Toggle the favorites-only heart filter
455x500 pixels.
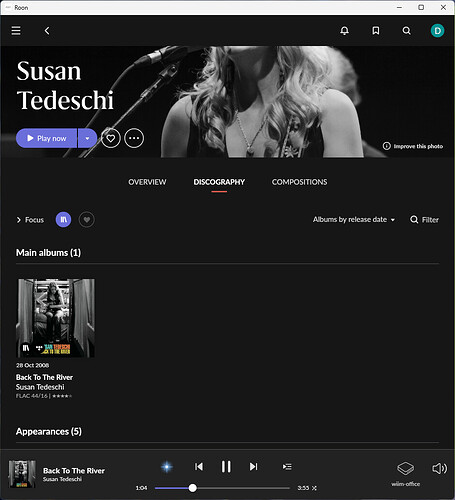[x=87, y=220]
